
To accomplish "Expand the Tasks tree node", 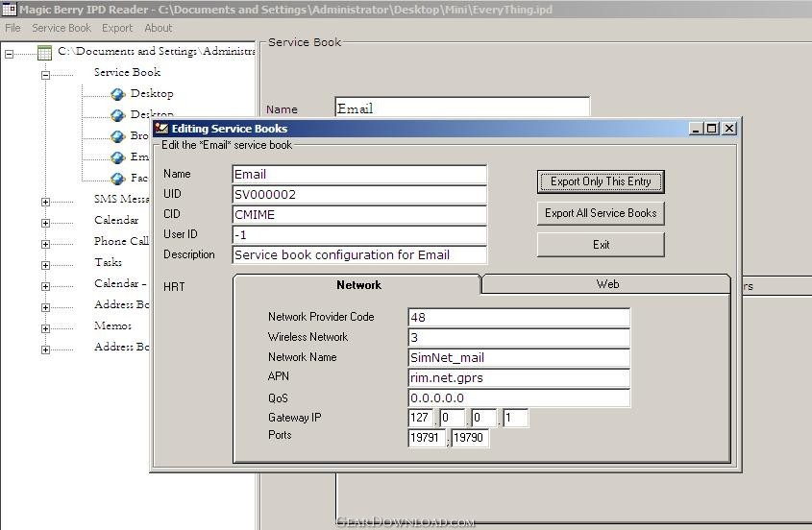I will 45,265.
